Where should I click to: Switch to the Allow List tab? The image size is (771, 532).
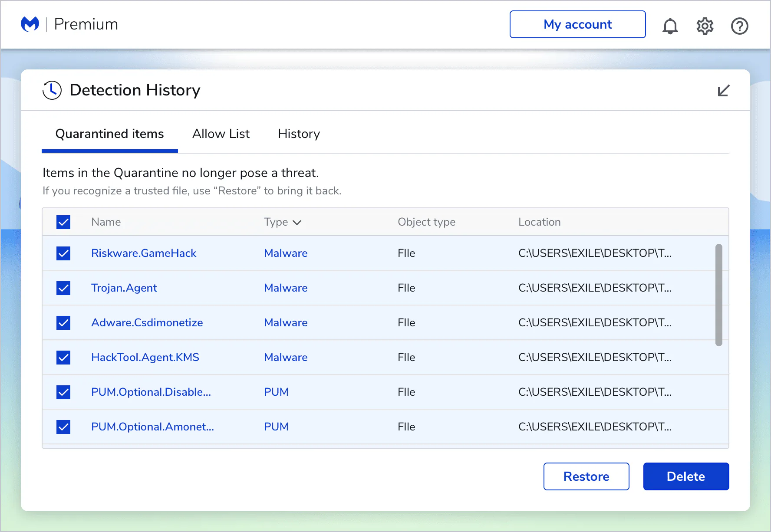point(221,134)
